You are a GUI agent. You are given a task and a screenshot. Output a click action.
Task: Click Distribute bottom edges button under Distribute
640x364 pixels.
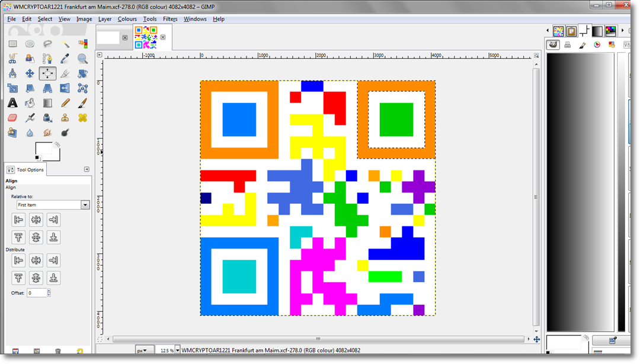(53, 278)
